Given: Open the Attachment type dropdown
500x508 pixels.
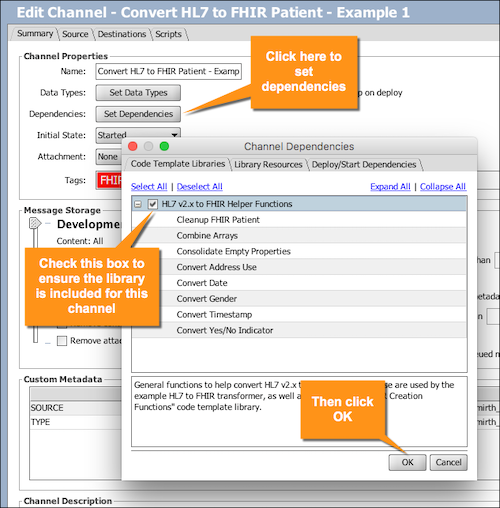Looking at the screenshot, I should [109, 157].
